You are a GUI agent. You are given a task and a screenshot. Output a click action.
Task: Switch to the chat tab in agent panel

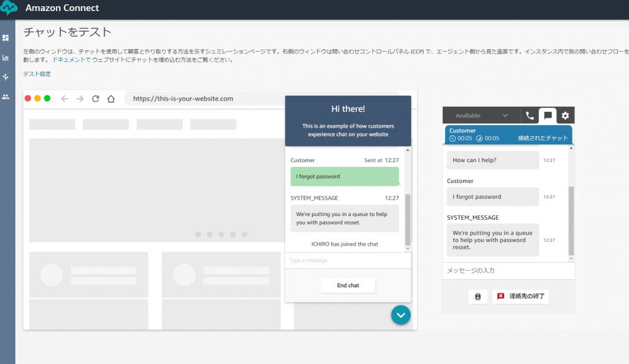pos(547,115)
